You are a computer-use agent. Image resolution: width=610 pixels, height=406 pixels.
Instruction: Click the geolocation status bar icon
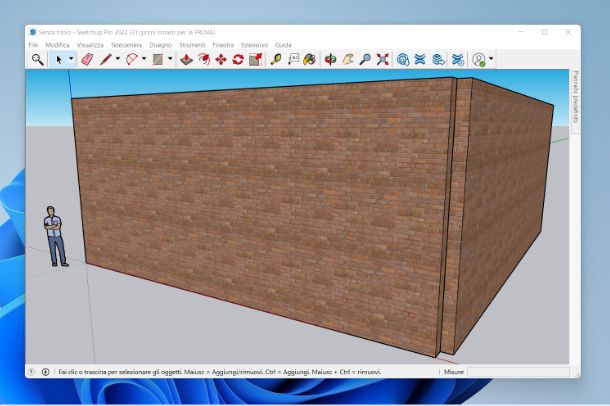[32, 372]
